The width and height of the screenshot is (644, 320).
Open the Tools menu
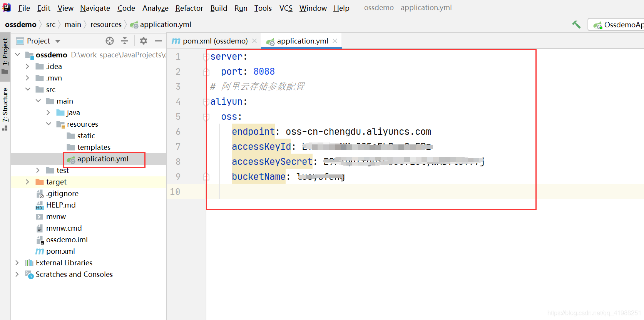(x=263, y=8)
